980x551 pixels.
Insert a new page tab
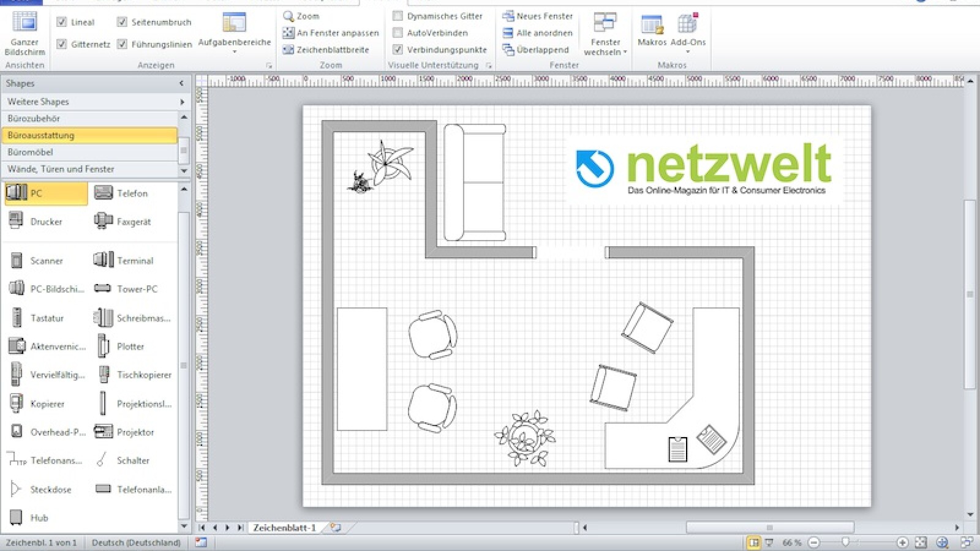(x=336, y=527)
